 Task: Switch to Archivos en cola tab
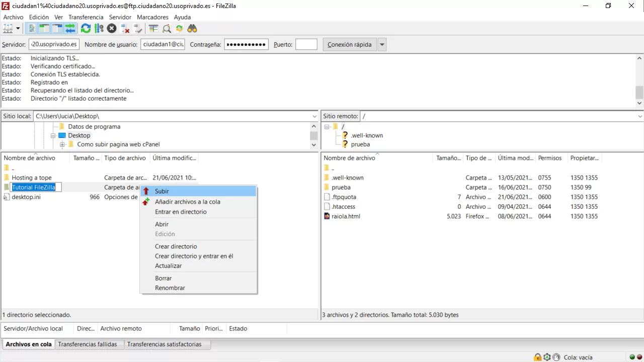pyautogui.click(x=29, y=344)
